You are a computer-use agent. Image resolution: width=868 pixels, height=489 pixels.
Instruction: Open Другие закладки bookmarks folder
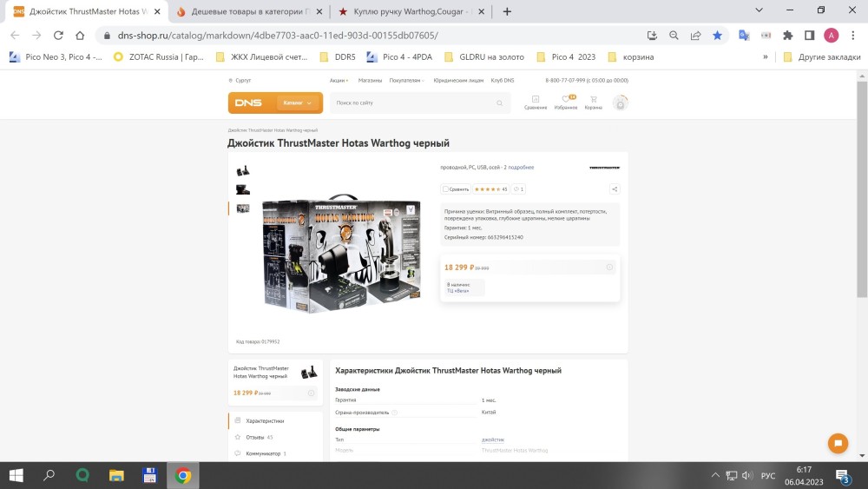pyautogui.click(x=822, y=56)
